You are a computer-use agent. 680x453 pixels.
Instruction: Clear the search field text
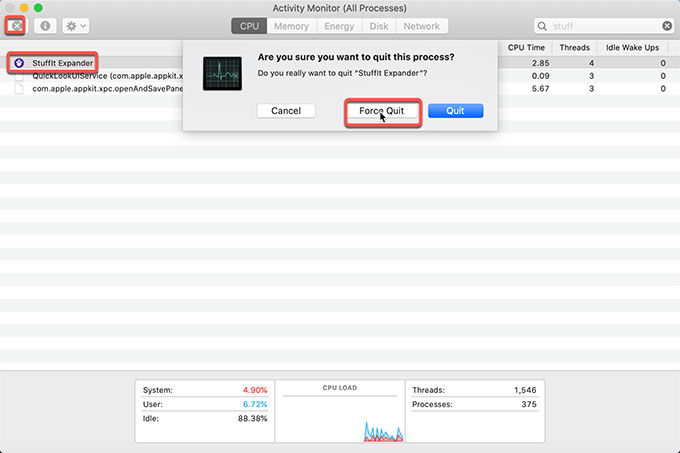tap(667, 26)
